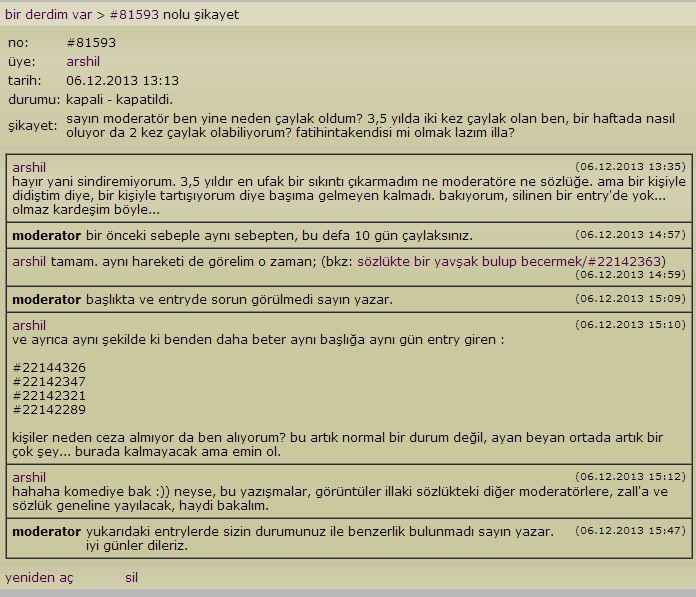Click moderator reply 'başlıkta ve entryde sorun görülmedi'
This screenshot has width=696, height=597.
(x=199, y=300)
